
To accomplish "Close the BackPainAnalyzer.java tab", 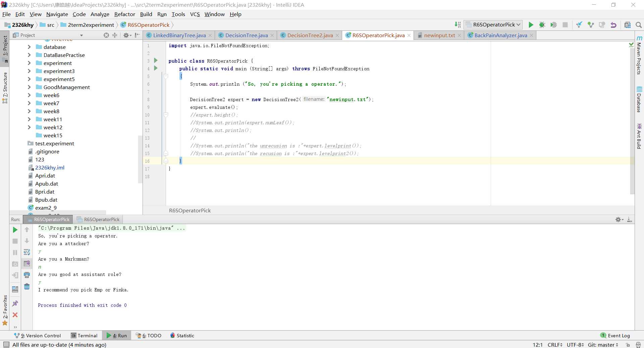I will (532, 35).
